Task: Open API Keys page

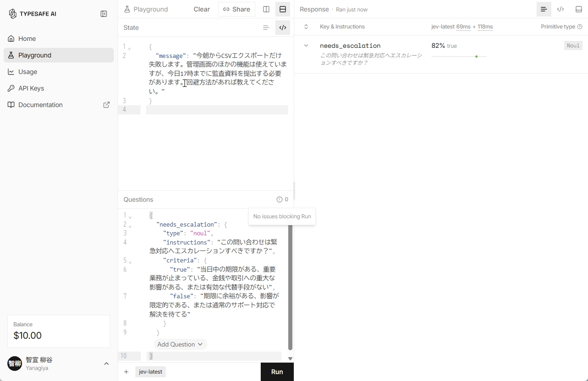Action: pos(59,88)
